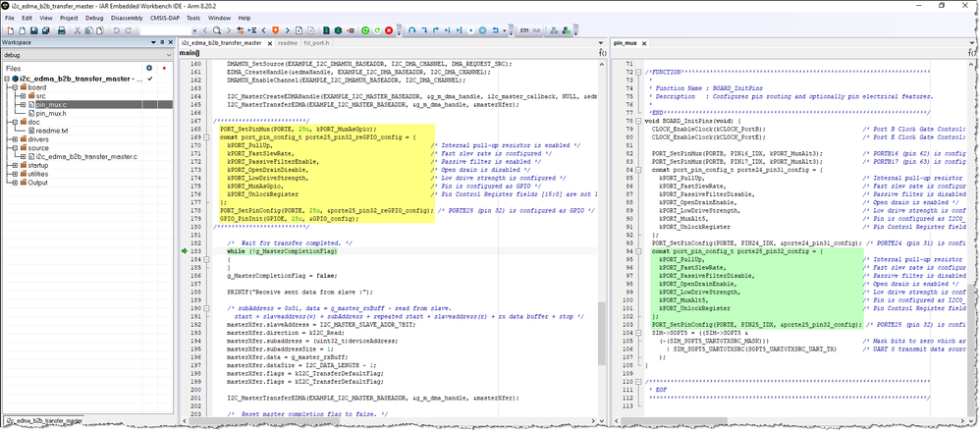This screenshot has height=430, width=980.
Task: Click the green Restart Debugger icon
Action: pyautogui.click(x=376, y=30)
